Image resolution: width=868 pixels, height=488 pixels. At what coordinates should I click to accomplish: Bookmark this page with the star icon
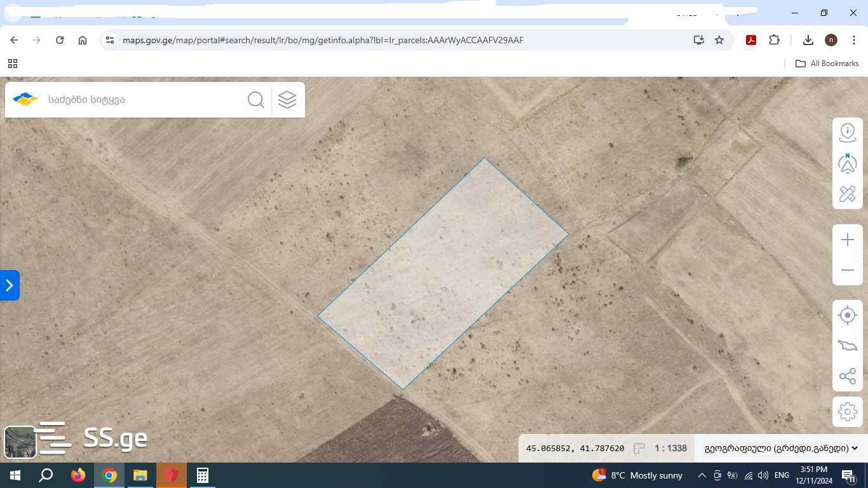(719, 40)
